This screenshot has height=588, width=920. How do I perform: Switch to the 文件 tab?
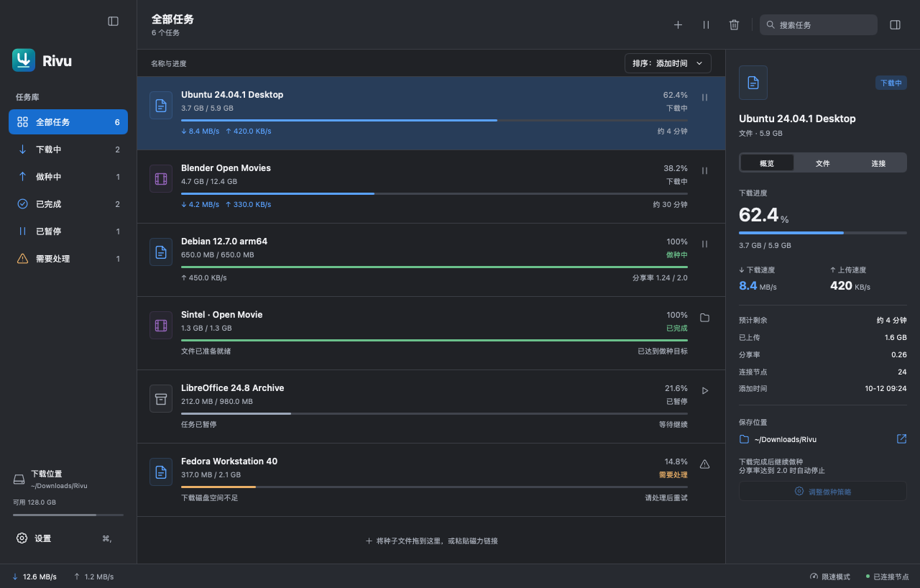pyautogui.click(x=823, y=163)
